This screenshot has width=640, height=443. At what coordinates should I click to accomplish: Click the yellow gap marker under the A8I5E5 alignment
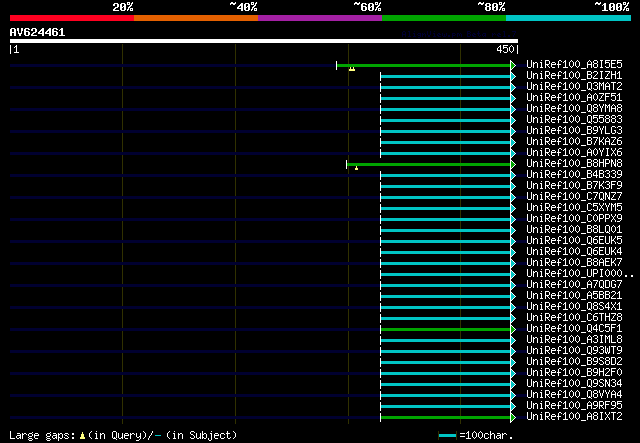(352, 69)
